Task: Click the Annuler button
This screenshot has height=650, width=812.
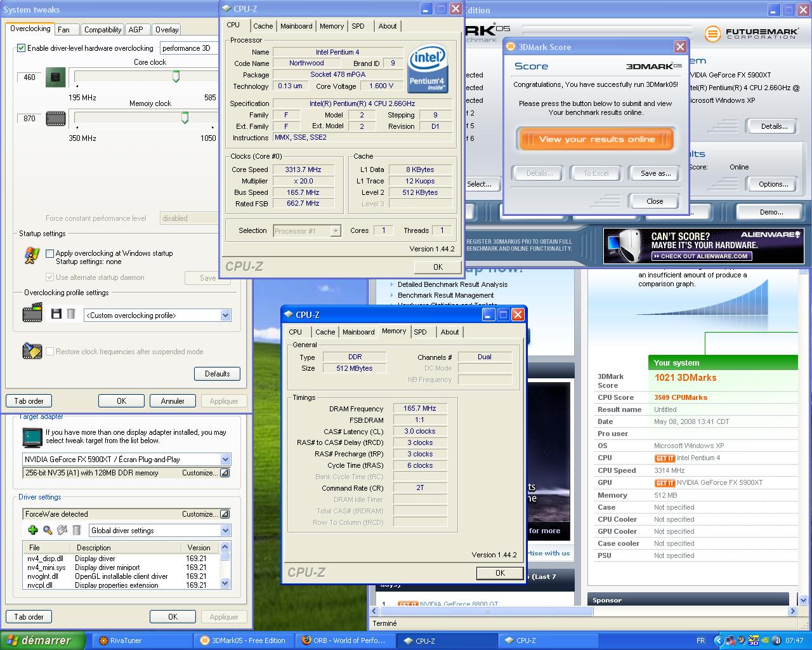Action: [173, 401]
